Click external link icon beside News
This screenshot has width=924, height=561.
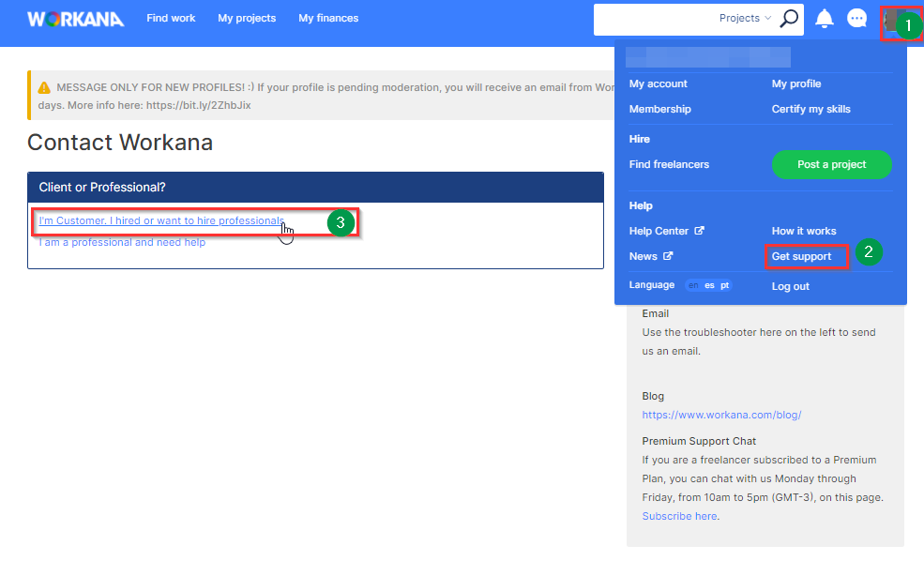click(x=668, y=256)
